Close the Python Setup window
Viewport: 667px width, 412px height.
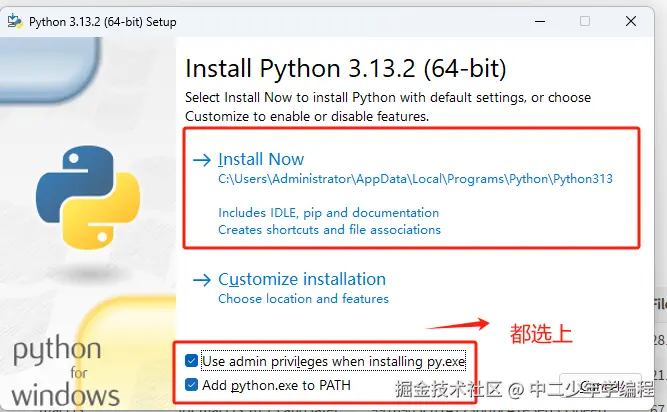point(632,21)
